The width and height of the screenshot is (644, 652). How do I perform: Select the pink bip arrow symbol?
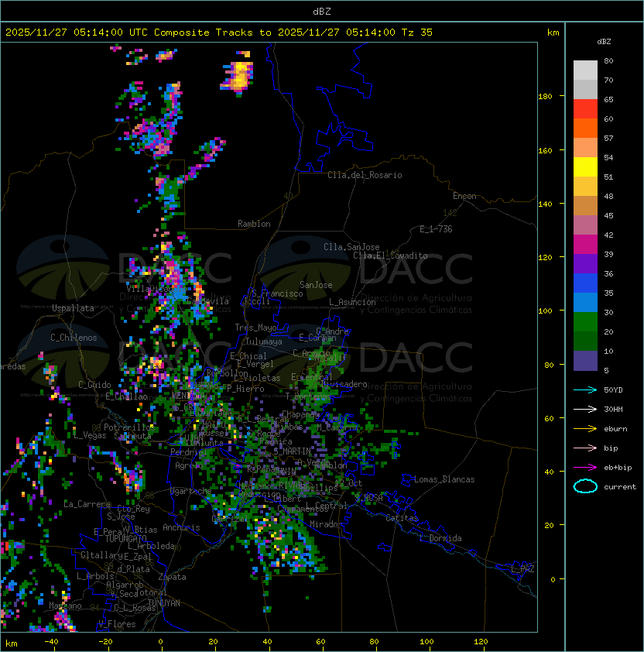tap(585, 448)
